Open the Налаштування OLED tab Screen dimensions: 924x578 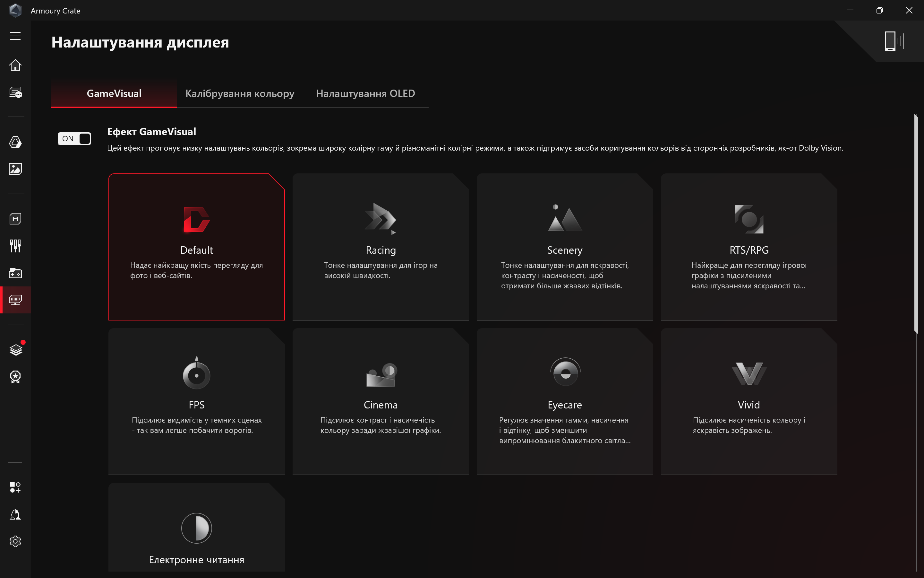click(x=365, y=94)
